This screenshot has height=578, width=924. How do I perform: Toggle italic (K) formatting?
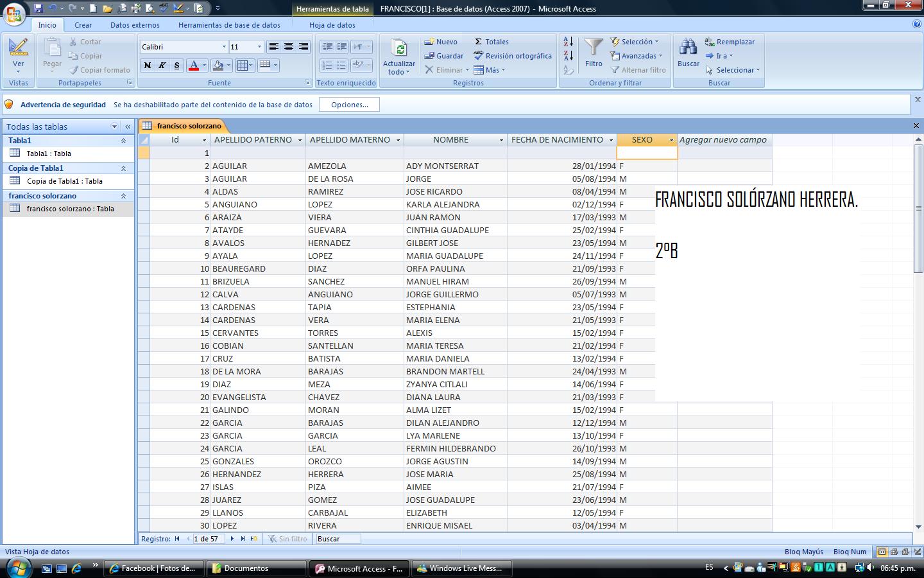(162, 66)
